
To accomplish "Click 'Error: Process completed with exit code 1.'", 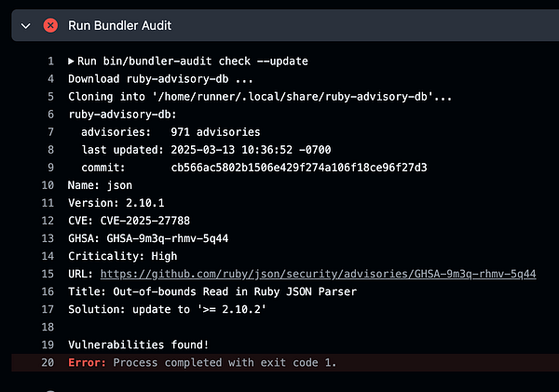I will [202, 362].
